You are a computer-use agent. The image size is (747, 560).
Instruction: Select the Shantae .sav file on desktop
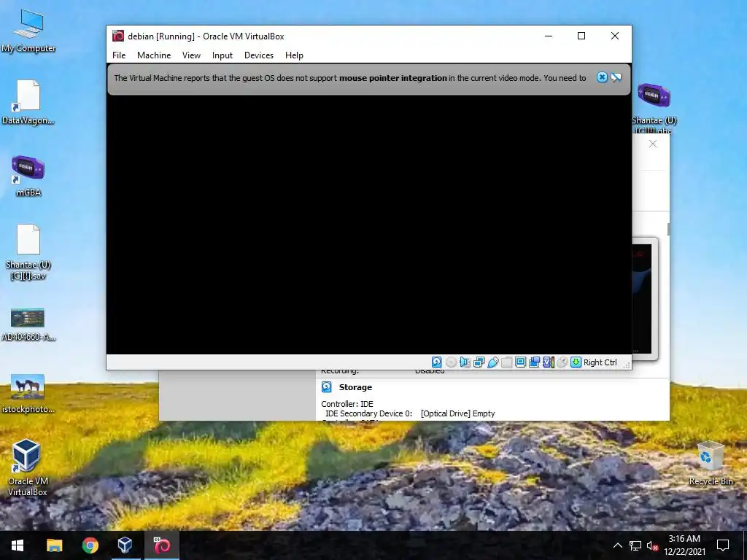[28, 252]
